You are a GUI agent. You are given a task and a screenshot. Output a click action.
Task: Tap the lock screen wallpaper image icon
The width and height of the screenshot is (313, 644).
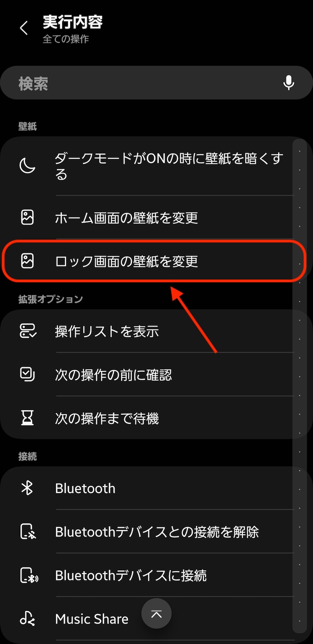(x=27, y=261)
